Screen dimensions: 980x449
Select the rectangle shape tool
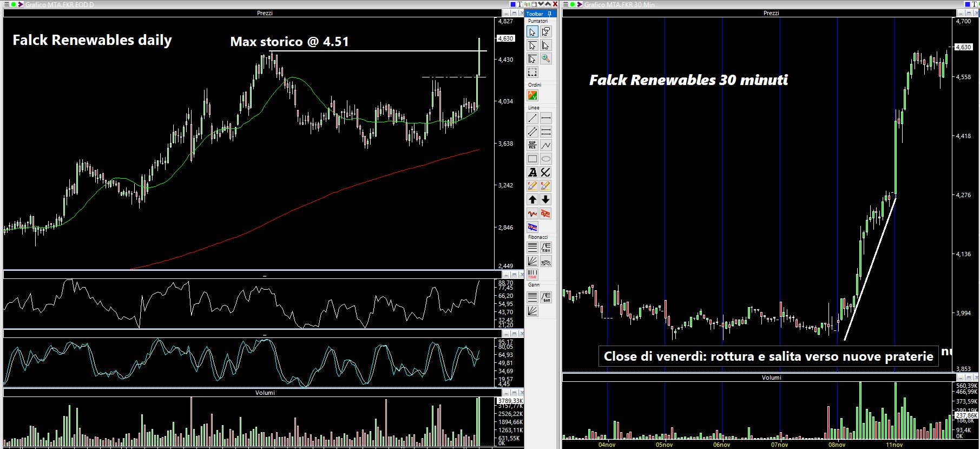pyautogui.click(x=532, y=159)
